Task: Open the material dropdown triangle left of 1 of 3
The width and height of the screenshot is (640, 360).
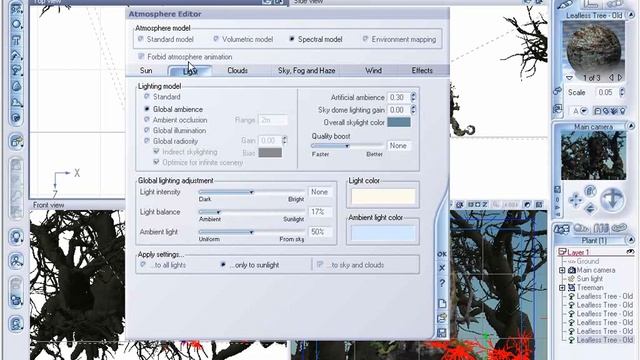Action: tap(569, 78)
